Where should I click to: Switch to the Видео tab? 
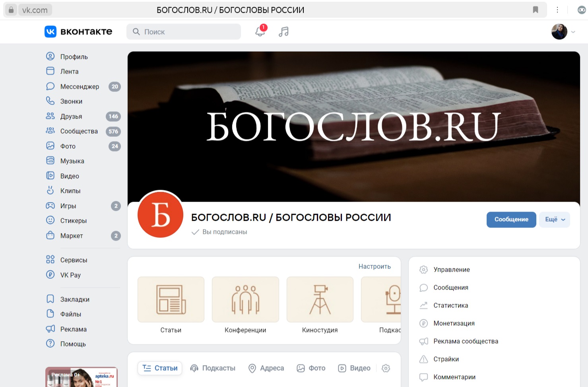pyautogui.click(x=354, y=368)
